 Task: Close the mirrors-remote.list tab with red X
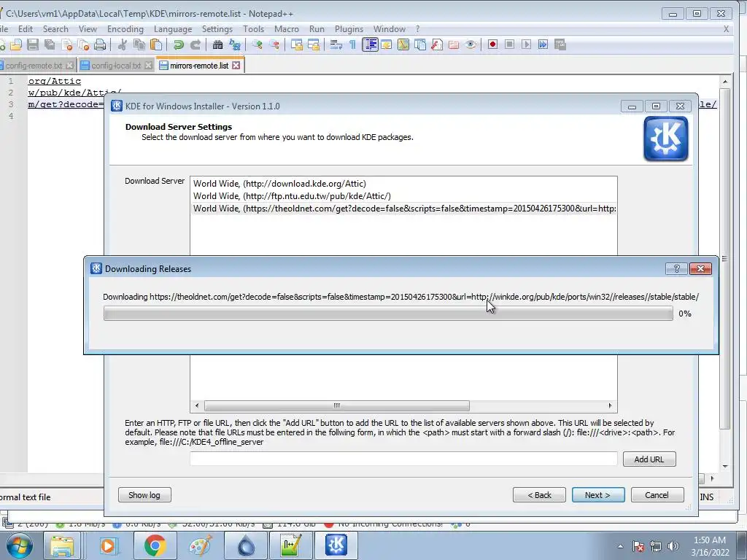[236, 65]
